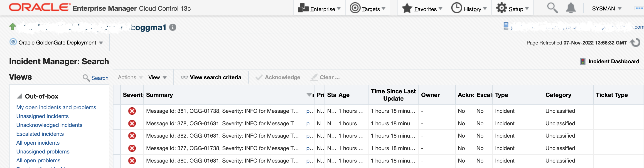
Task: Select incident summary Message Id: 382, OGG-01631
Action: 222,136
